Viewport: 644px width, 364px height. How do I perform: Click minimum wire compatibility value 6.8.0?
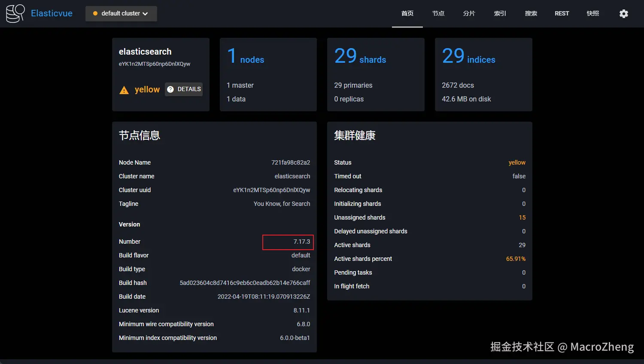[x=304, y=324]
